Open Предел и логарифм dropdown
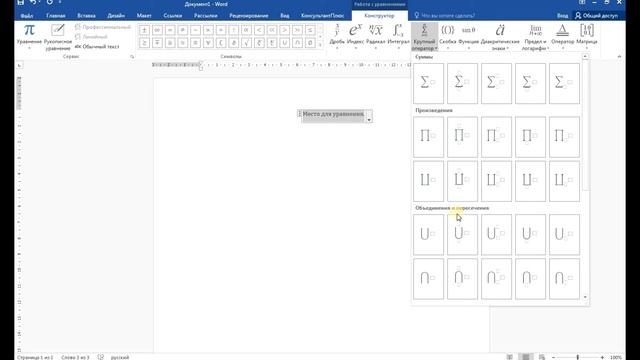The width and height of the screenshot is (640, 360). tap(535, 37)
